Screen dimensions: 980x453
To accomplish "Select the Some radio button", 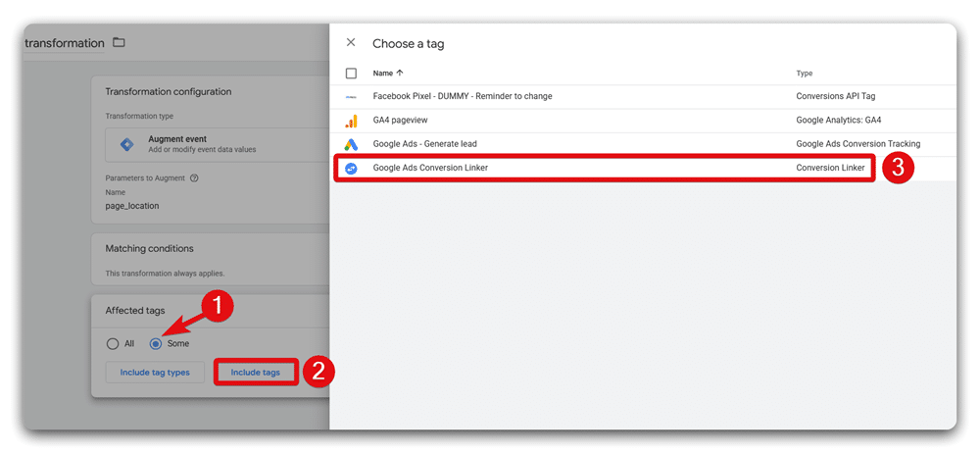I will pyautogui.click(x=156, y=343).
